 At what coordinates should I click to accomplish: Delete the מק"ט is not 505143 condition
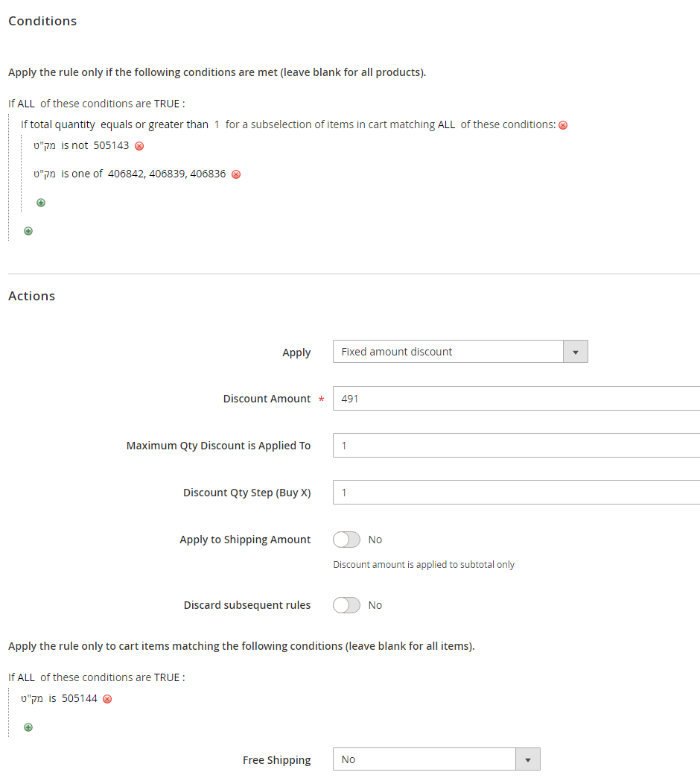(x=139, y=145)
